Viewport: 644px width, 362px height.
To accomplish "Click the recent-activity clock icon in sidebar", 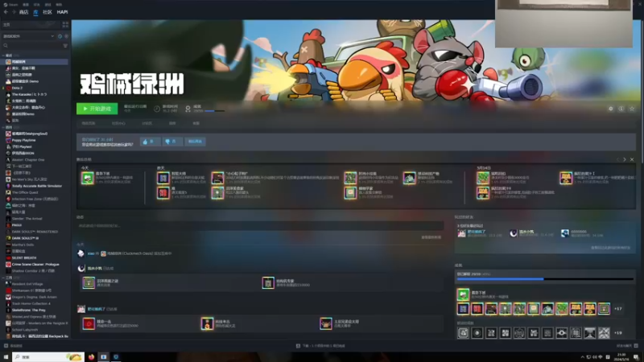I will click(60, 36).
